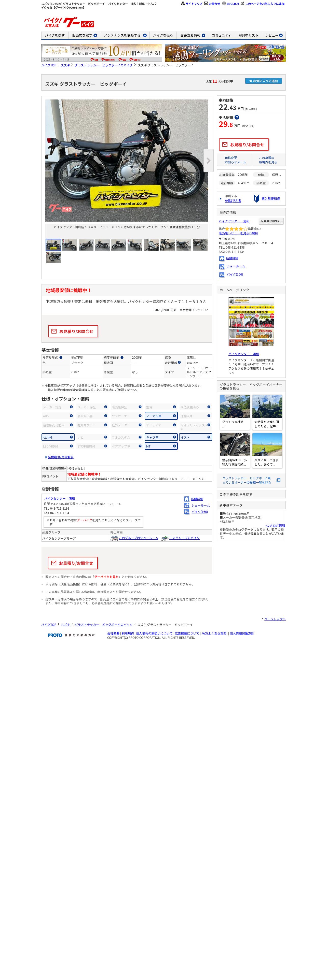This screenshot has width=327, height=980.
Task: Open help icon next to モデル年式
Action: point(61,357)
